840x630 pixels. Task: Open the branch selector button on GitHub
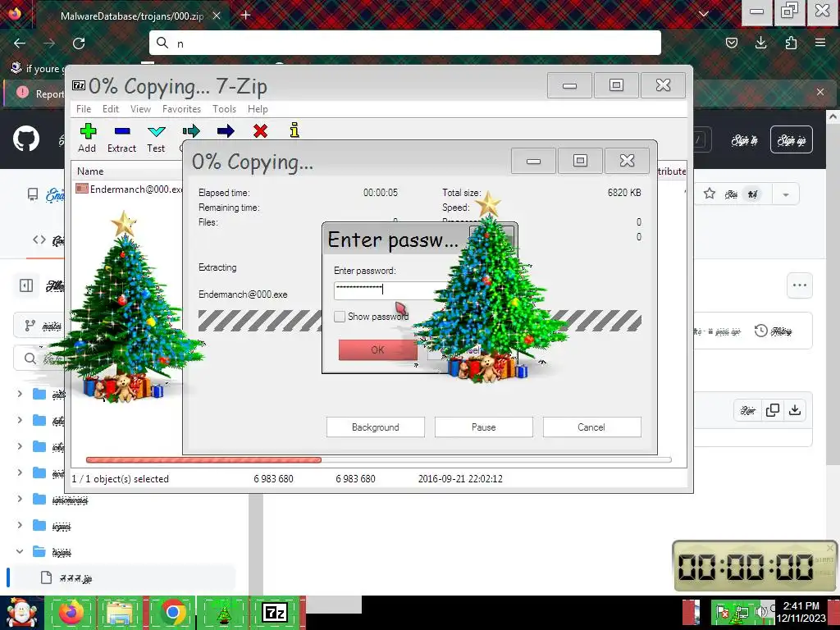(x=39, y=326)
